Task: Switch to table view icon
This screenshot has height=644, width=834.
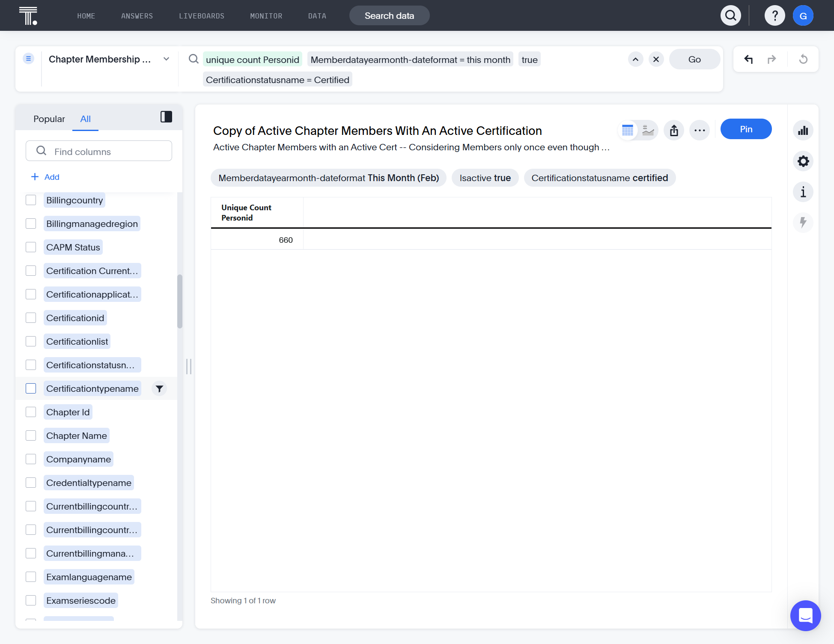Action: [628, 130]
